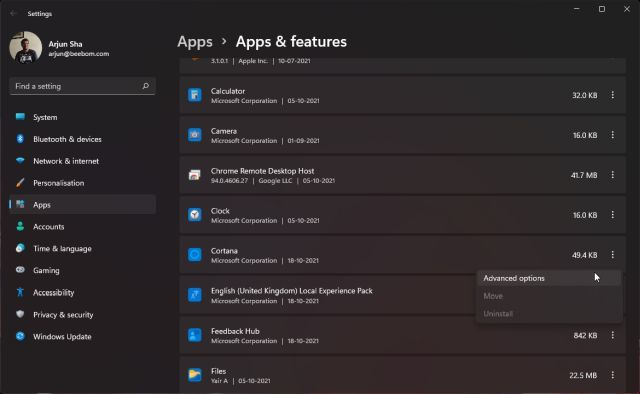This screenshot has height=394, width=640.
Task: Click the Calculator app icon
Action: (195, 95)
